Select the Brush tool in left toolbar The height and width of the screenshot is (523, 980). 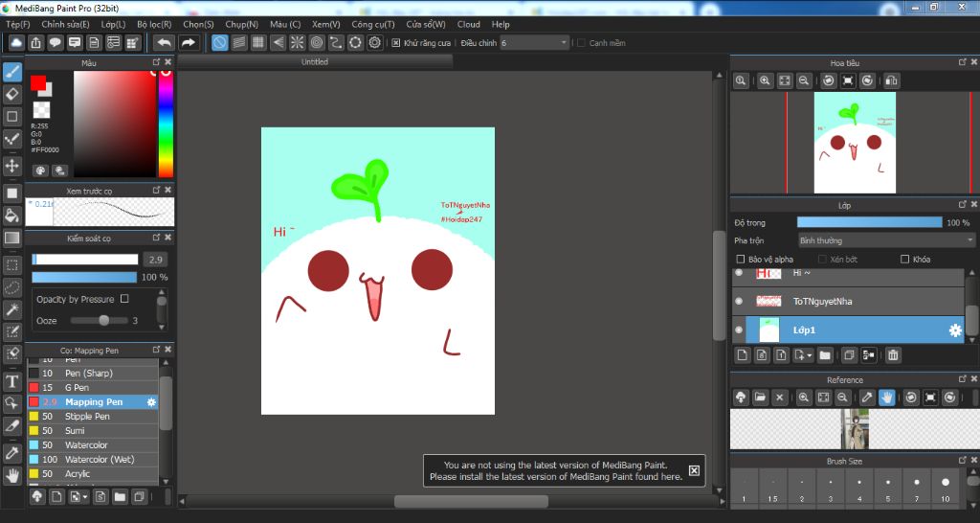pyautogui.click(x=11, y=73)
